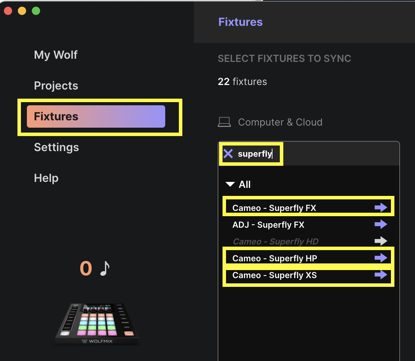Click the 22 fixtures count
Viewport: 415px width, 361px height.
(242, 82)
